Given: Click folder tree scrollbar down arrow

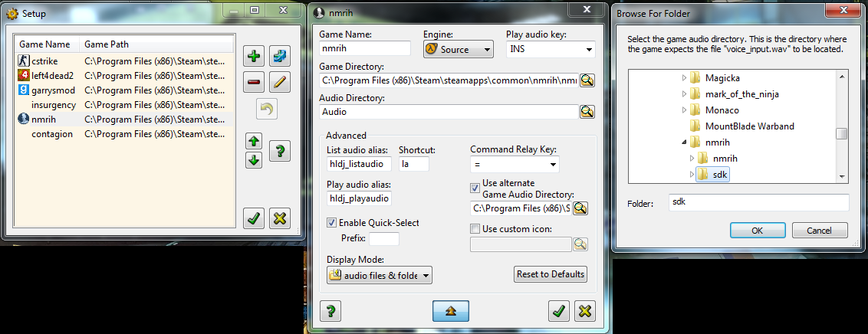Looking at the screenshot, I should pos(841,176).
